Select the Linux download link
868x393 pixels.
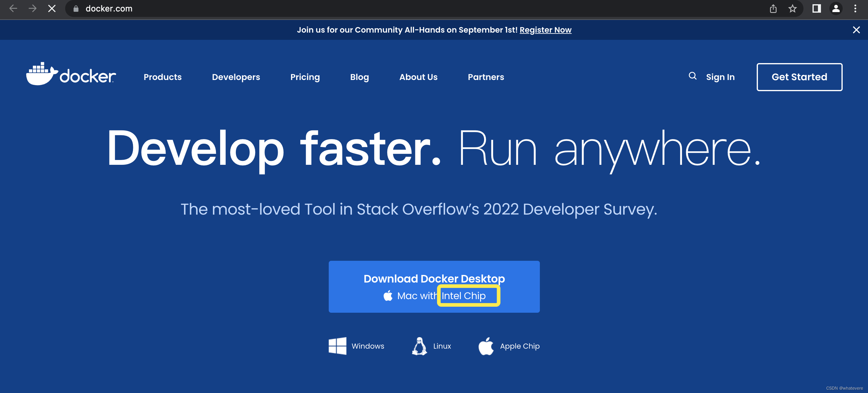point(431,346)
